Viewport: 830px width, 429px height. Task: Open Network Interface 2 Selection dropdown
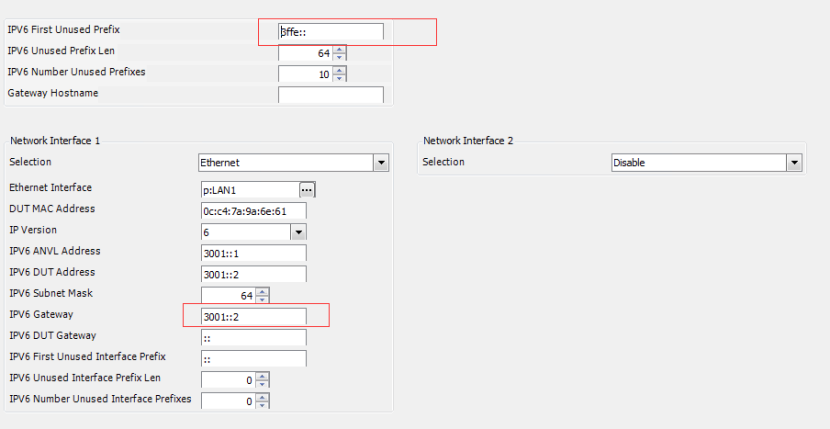pos(794,163)
